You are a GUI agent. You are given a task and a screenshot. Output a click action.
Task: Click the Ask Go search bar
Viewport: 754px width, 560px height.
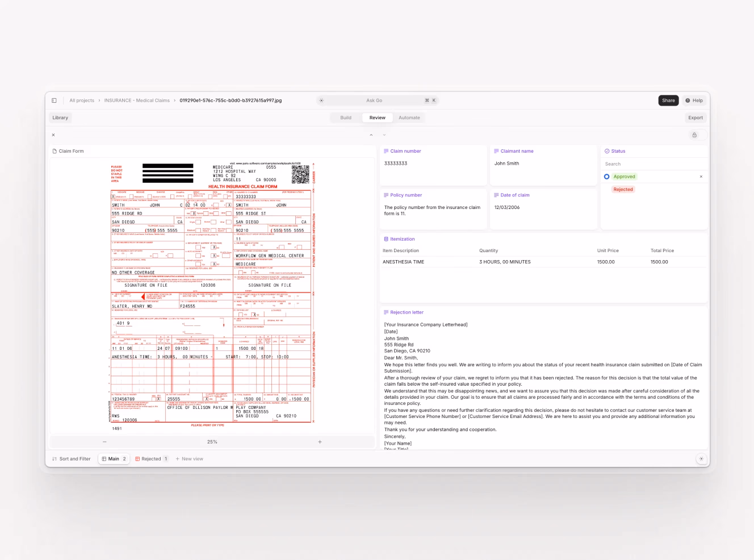coord(378,101)
